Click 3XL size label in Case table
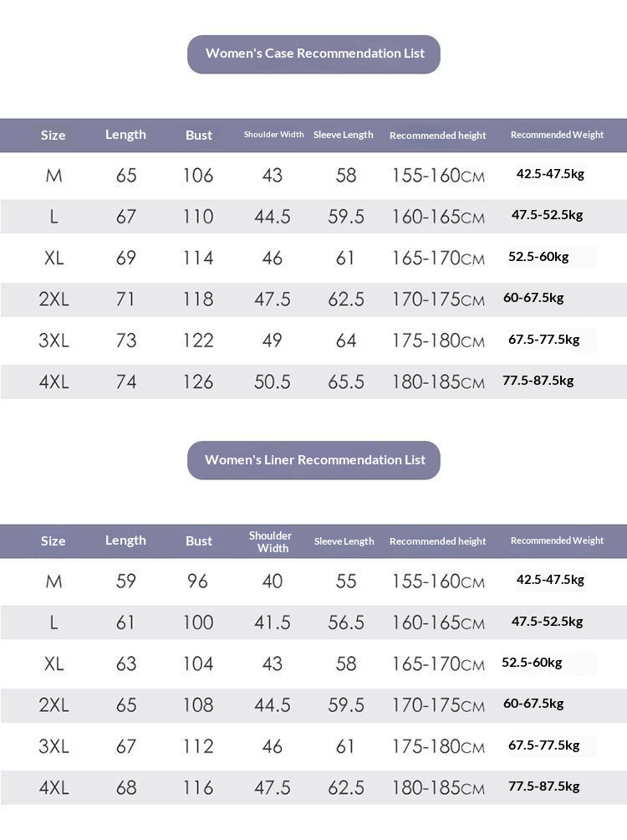This screenshot has width=627, height=840. coord(54,341)
